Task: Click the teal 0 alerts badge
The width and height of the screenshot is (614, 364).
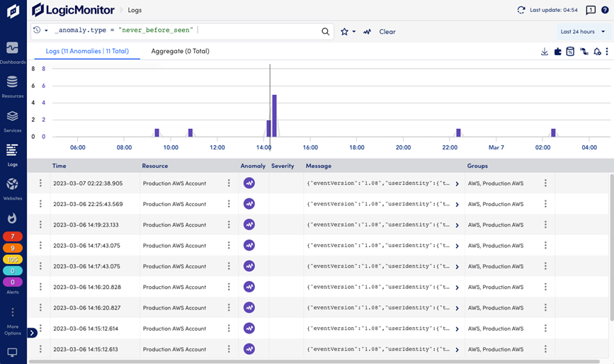Action: coord(13,271)
